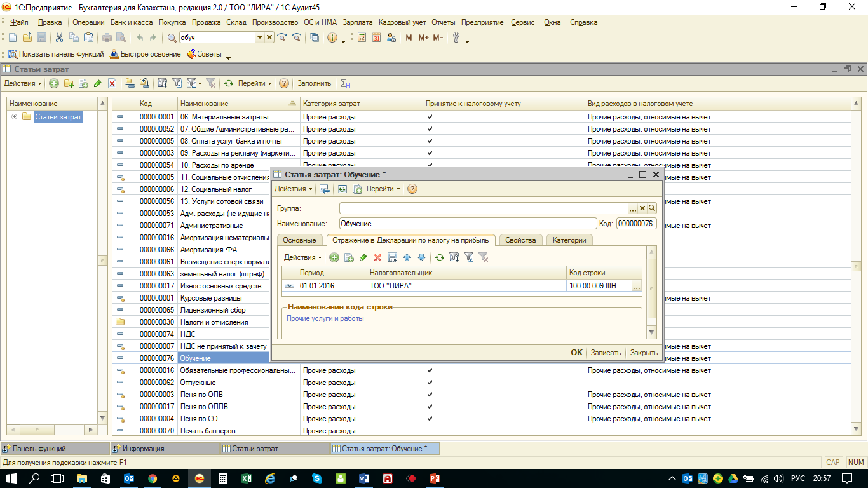
Task: Open Действия dropdown in Обучение dialog top toolbar
Action: tap(294, 189)
